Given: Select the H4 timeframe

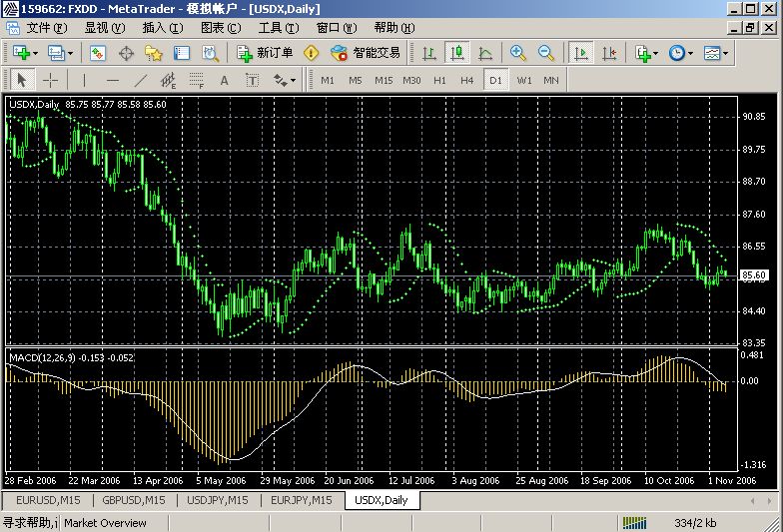Looking at the screenshot, I should [466, 80].
